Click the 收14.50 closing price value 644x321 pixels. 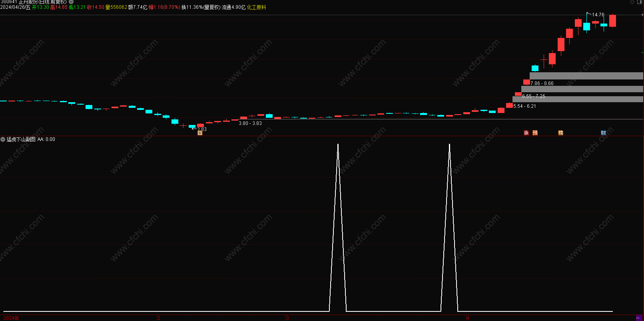click(x=96, y=7)
